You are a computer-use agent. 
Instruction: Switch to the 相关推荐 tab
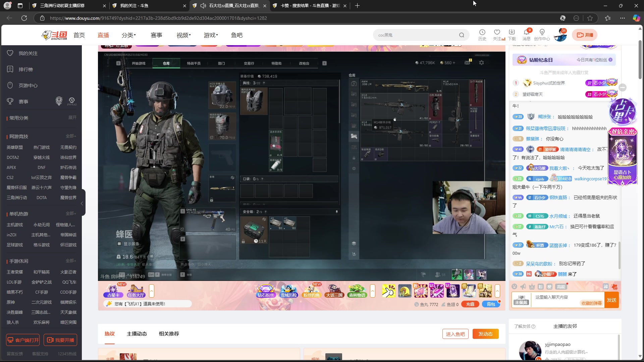169,334
